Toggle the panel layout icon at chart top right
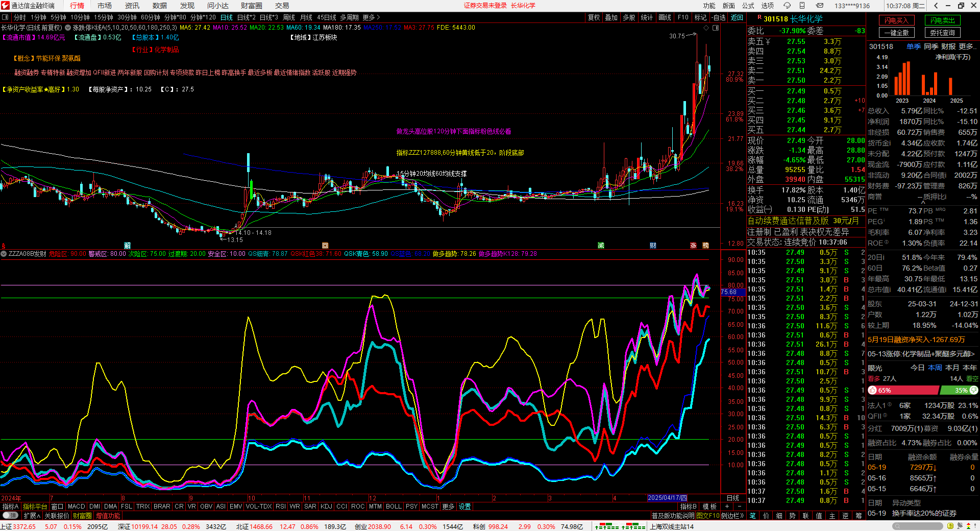Screen dimensions: 980x531 click(716, 28)
